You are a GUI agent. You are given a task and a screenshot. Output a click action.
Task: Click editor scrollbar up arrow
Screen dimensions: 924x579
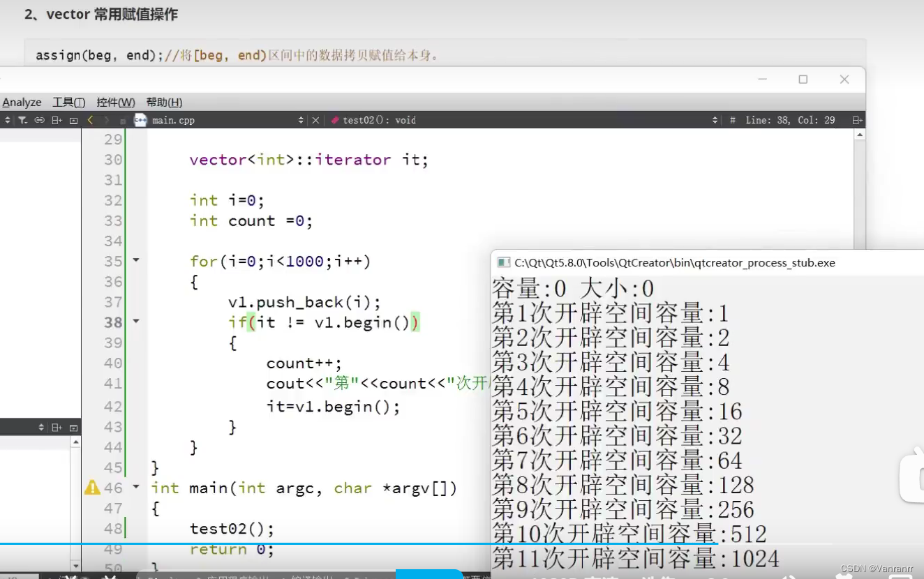point(860,134)
